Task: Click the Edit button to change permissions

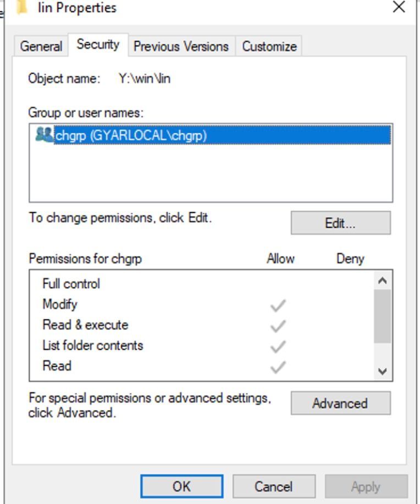Action: [341, 223]
